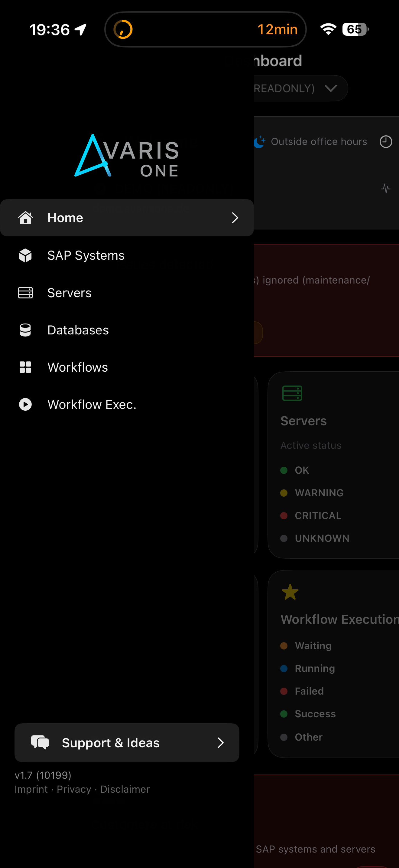Tap the 12min timer in the Dynamic Island
Screen dimensions: 399x868
277,29
